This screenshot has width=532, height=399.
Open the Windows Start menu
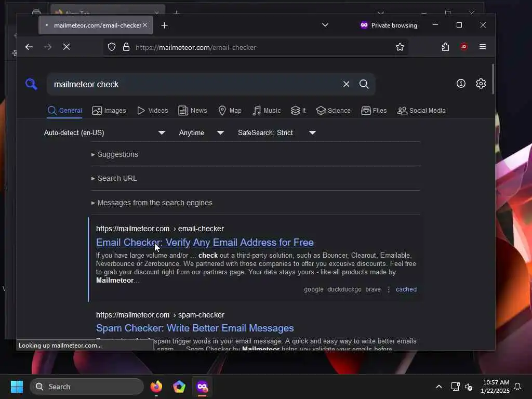click(x=17, y=387)
